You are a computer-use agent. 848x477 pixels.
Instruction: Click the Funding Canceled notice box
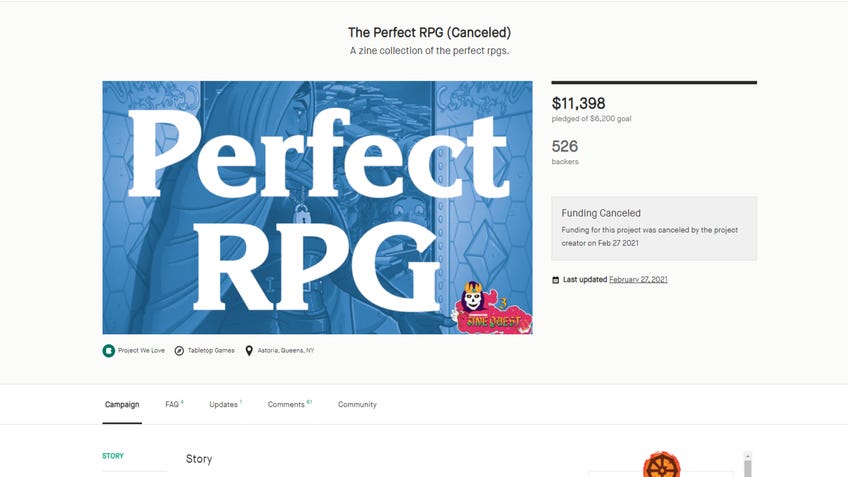tap(654, 228)
